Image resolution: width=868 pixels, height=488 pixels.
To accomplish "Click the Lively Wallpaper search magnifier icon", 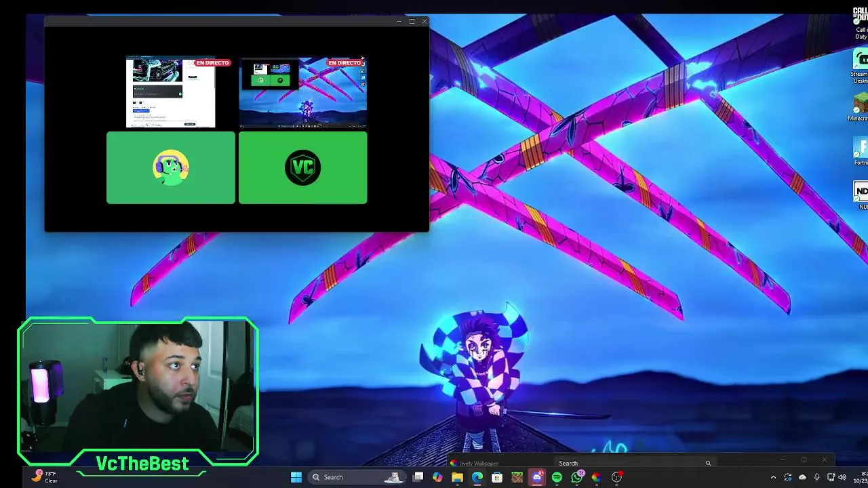I will coord(708,463).
